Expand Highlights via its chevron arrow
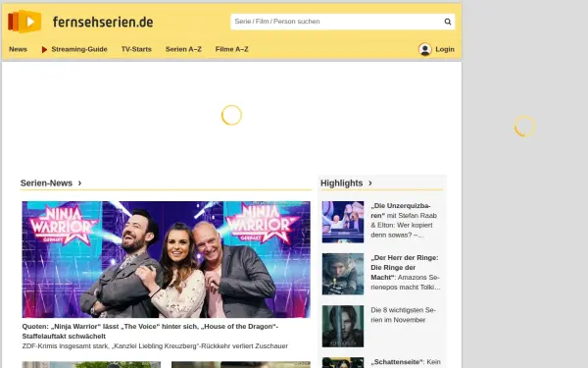The width and height of the screenshot is (588, 368). 370,183
